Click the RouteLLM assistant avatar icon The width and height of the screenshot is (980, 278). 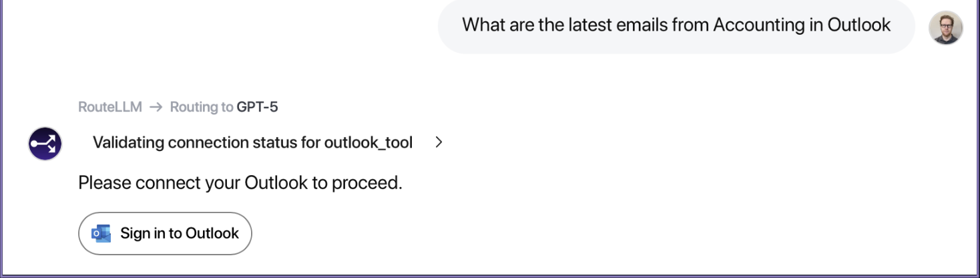click(45, 144)
